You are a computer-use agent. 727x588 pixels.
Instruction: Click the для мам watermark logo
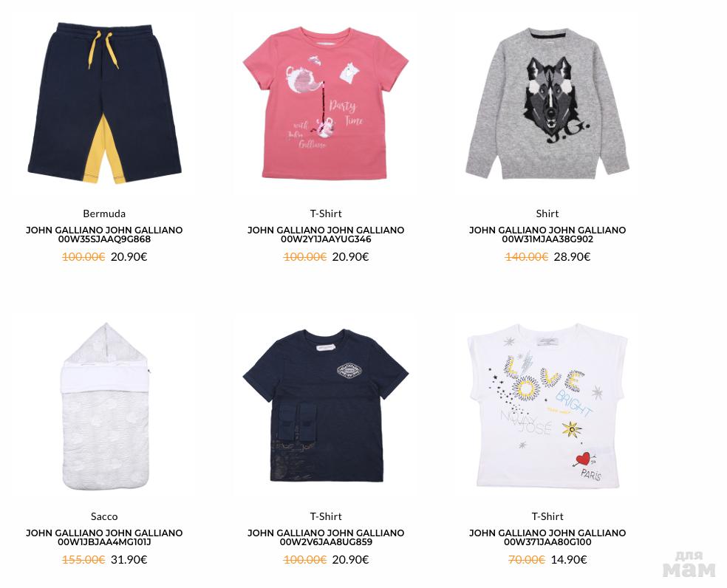689,564
